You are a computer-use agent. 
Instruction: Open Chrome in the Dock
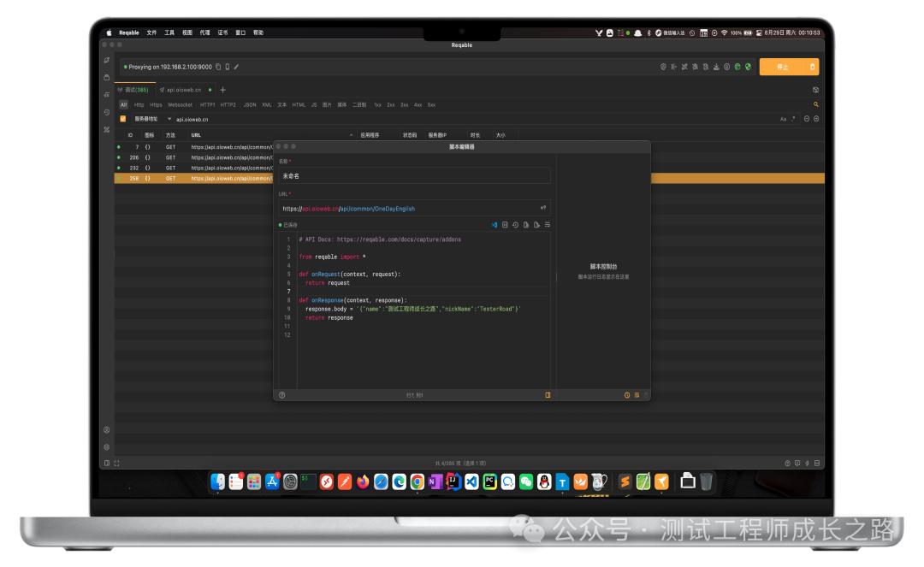coord(418,481)
